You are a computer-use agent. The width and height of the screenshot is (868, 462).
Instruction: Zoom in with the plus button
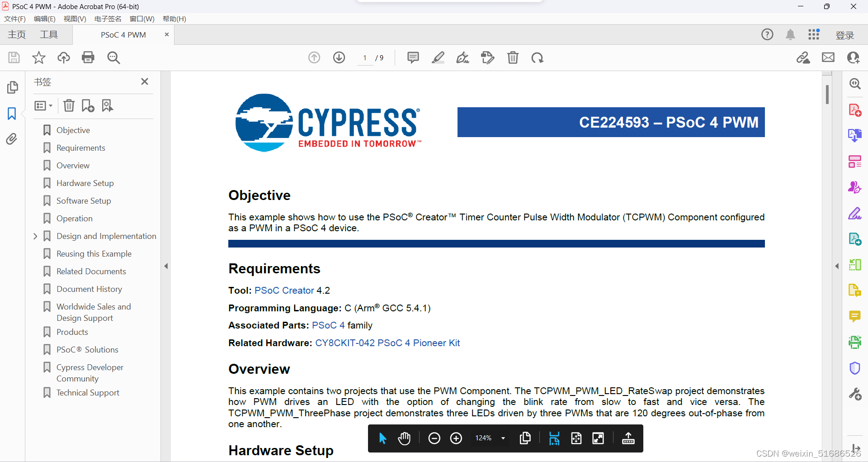tap(456, 438)
